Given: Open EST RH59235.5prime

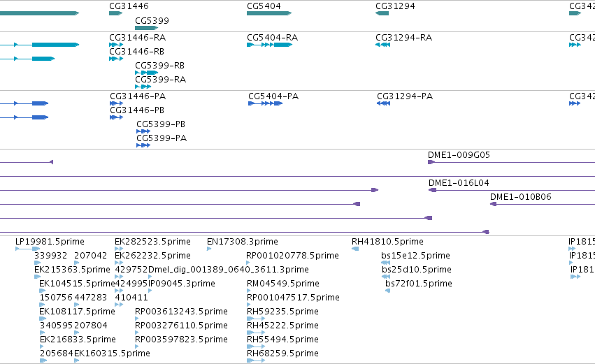Looking at the screenshot, I should (282, 312).
